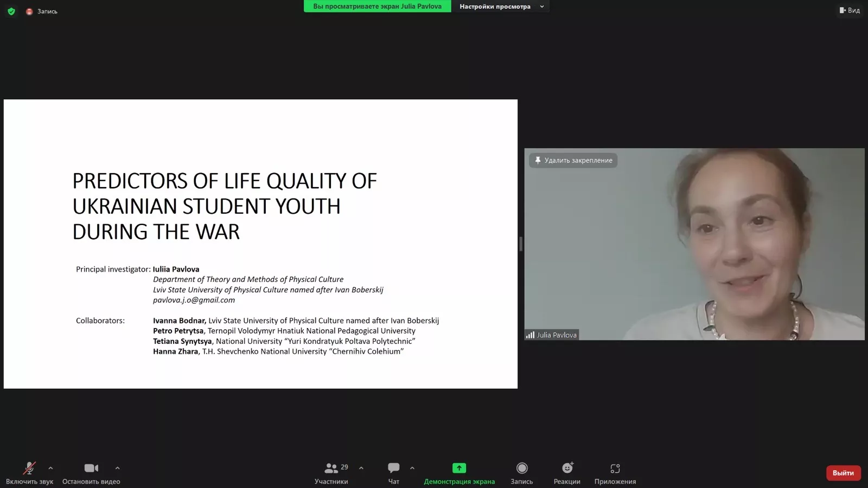Expand the participants options caret

click(361, 468)
